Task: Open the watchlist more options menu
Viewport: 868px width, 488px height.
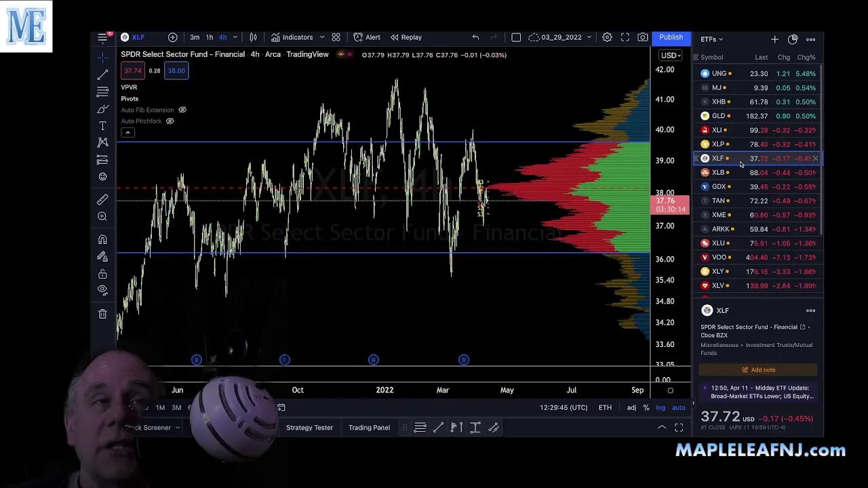Action: click(810, 39)
